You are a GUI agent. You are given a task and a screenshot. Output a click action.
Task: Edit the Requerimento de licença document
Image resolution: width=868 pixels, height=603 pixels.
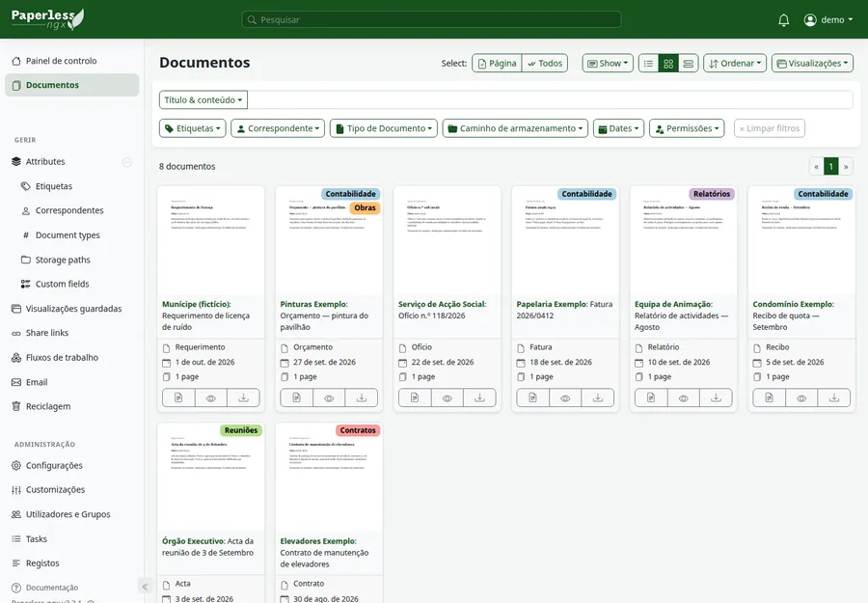point(178,398)
